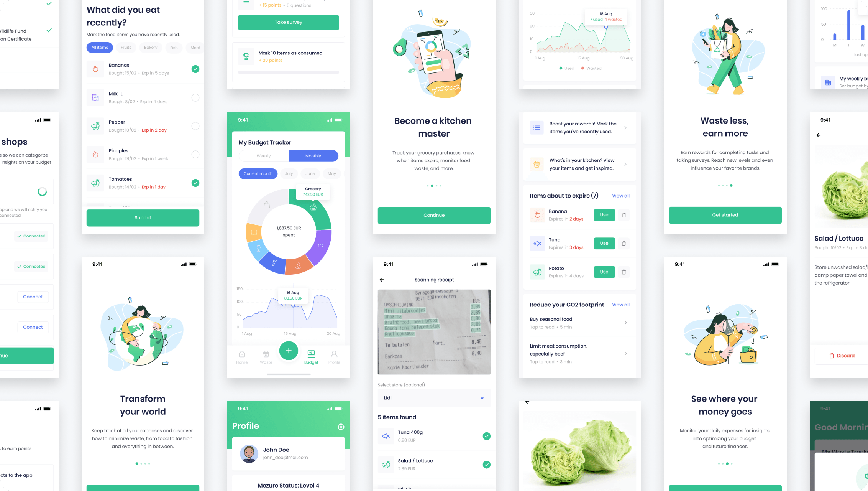Expand the All Items filter selector

coord(100,48)
